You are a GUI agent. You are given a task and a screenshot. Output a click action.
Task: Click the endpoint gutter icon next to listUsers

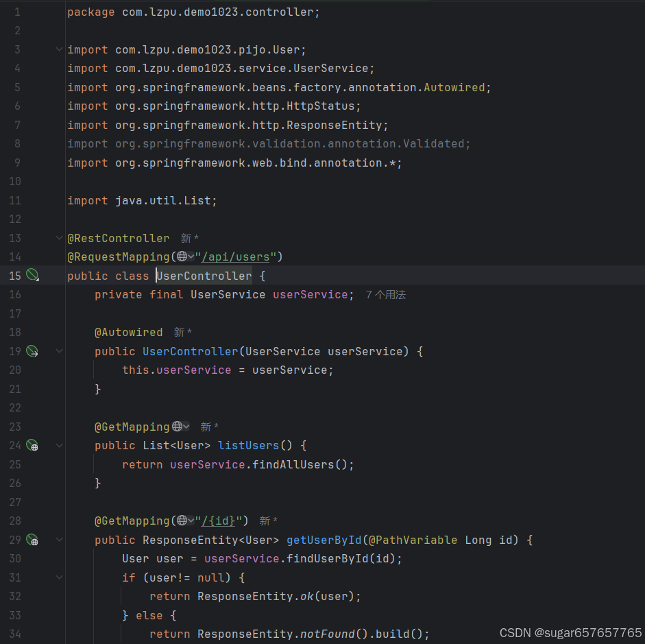(32, 445)
